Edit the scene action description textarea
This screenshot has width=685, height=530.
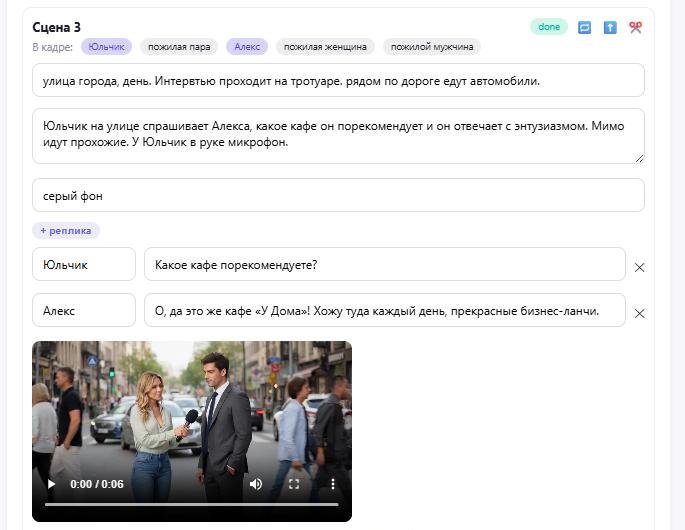tap(338, 136)
